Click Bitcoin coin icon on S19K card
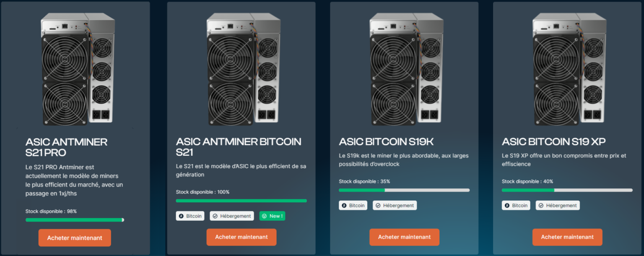The image size is (644, 256). coord(344,206)
